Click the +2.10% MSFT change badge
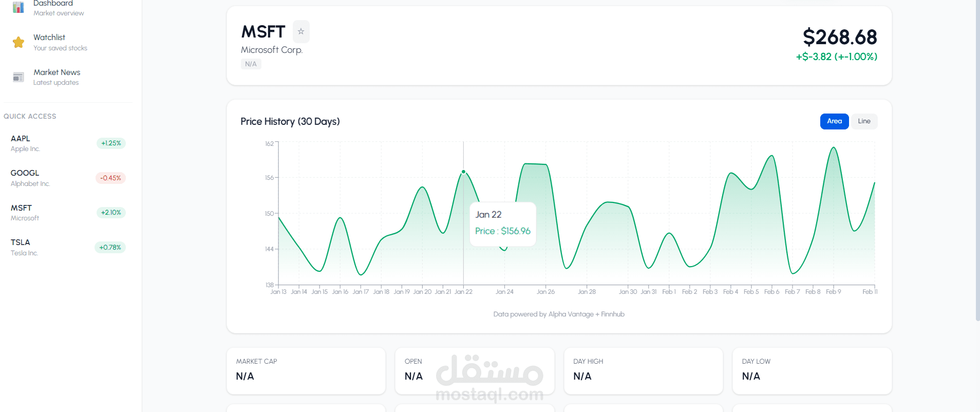 (x=111, y=213)
